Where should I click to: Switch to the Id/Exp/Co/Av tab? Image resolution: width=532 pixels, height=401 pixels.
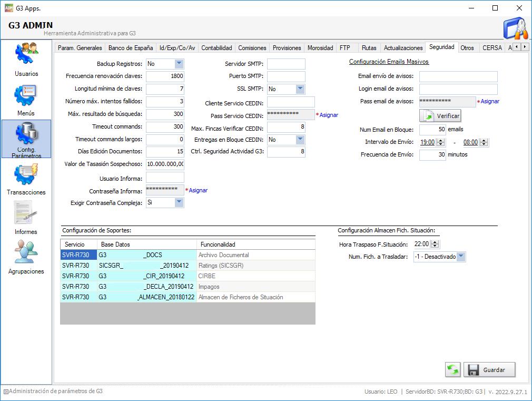pos(177,48)
